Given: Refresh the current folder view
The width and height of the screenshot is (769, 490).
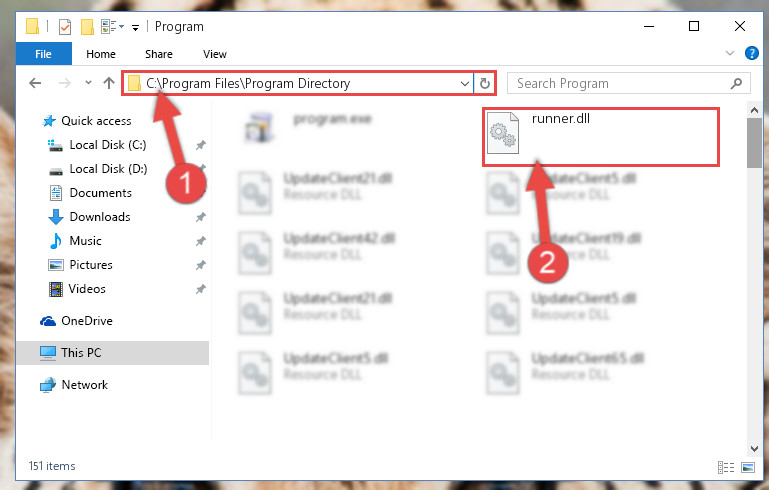Looking at the screenshot, I should (x=485, y=83).
